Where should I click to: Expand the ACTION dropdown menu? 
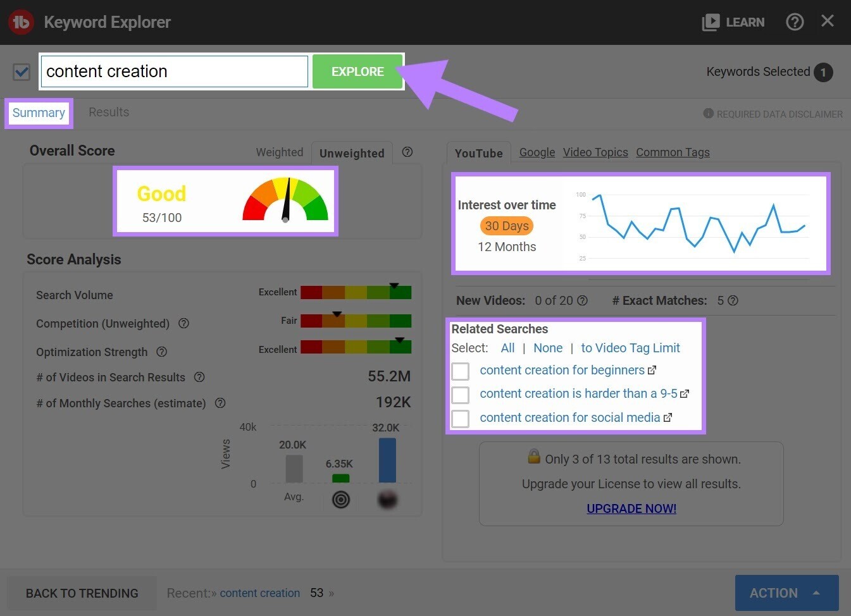point(786,593)
